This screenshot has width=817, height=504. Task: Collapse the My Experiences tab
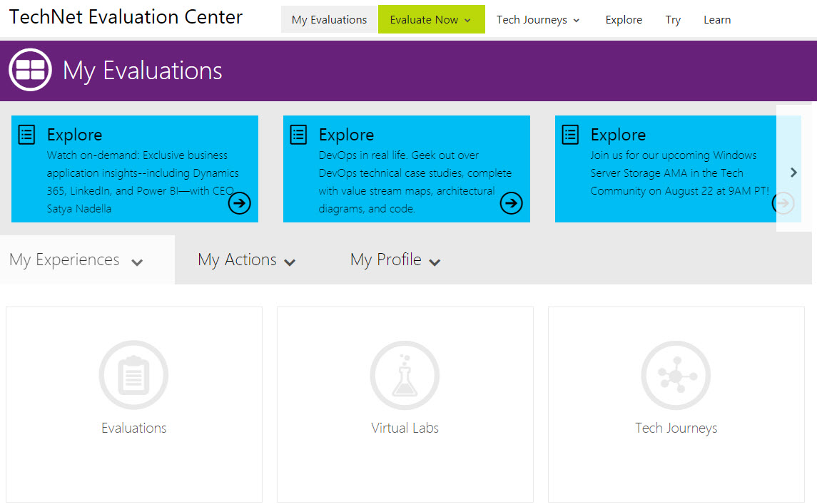point(76,260)
